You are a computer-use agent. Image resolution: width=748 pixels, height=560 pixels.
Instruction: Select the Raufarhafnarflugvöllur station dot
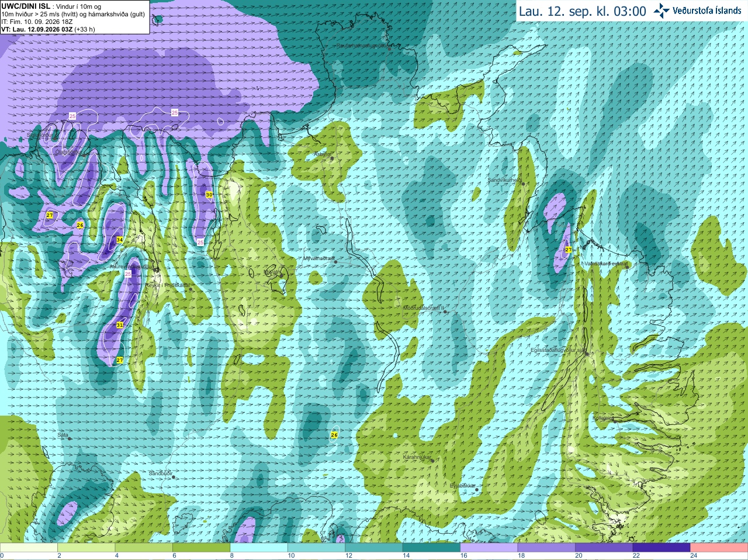pyautogui.click(x=390, y=49)
